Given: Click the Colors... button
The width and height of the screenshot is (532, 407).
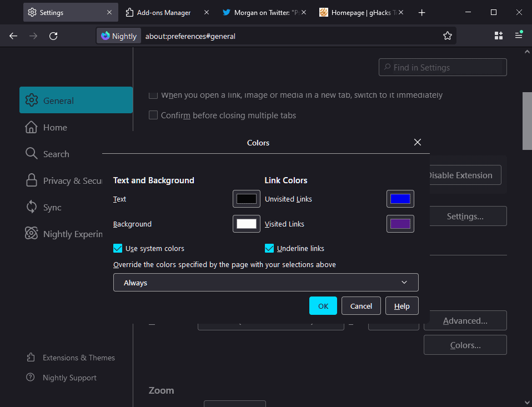Looking at the screenshot, I should click(465, 345).
